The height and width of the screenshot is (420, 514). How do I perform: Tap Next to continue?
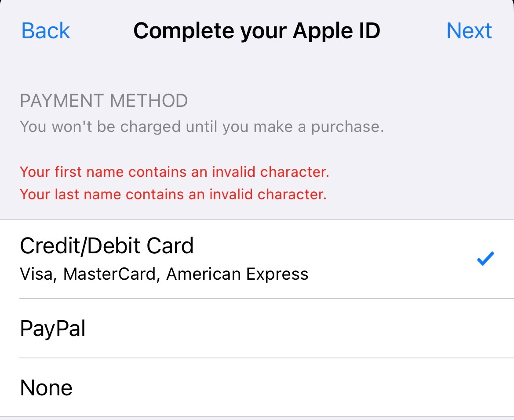coord(469,31)
